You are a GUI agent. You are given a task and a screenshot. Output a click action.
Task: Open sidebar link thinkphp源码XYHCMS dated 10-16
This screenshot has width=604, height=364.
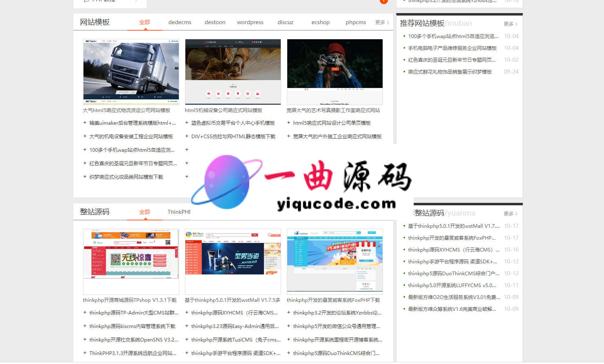pyautogui.click(x=454, y=249)
